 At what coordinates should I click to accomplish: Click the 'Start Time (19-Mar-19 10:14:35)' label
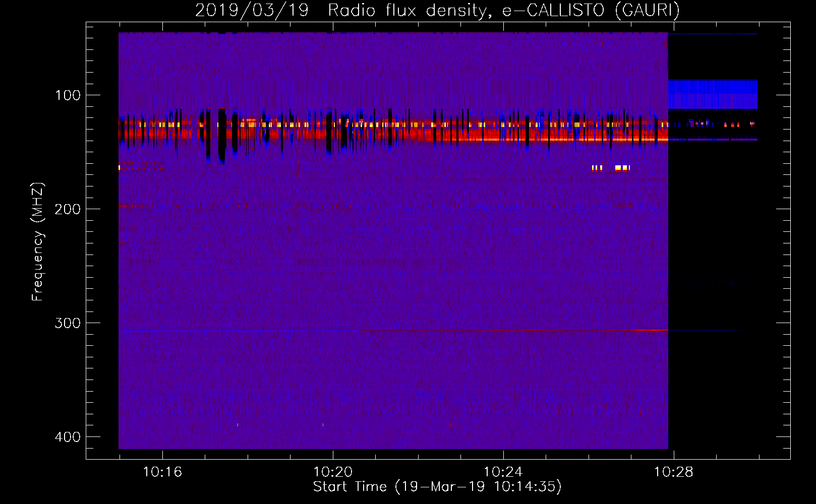click(437, 487)
